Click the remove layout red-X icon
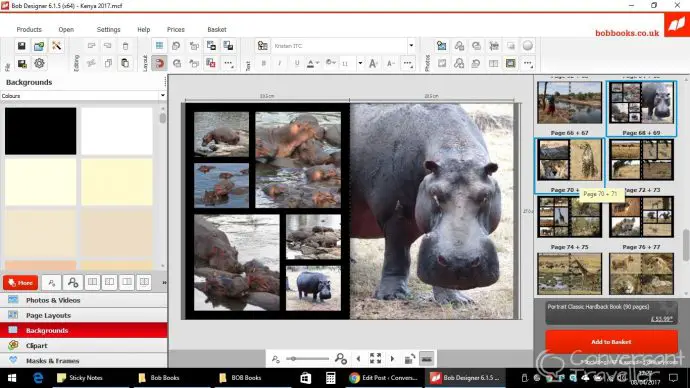690x388 pixels. [211, 63]
